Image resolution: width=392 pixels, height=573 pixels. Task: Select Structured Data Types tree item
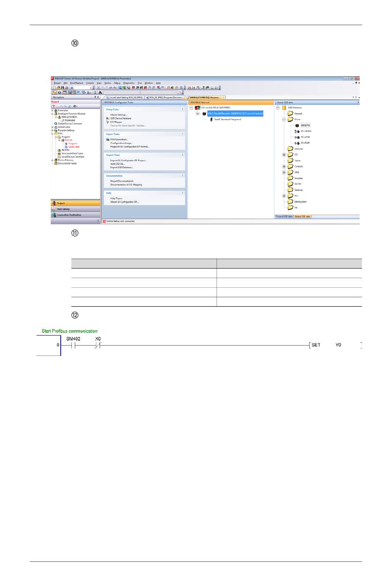[72, 153]
